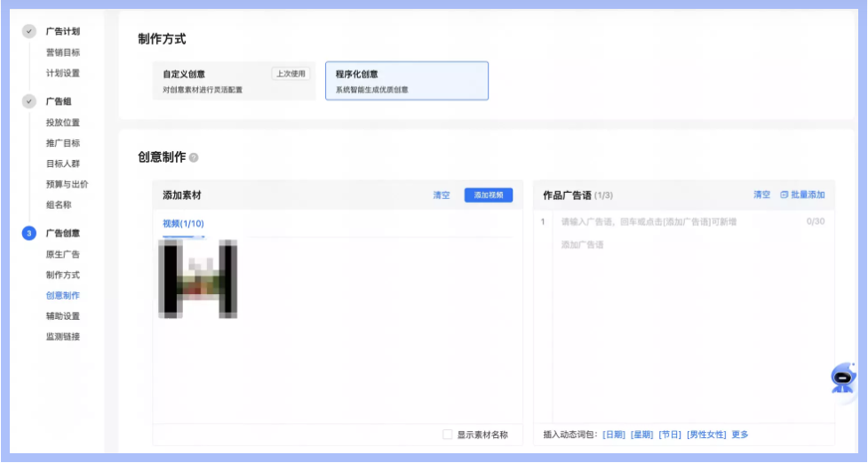
Task: Insert the [男性女性] dynamic word pack
Action: [x=706, y=435]
